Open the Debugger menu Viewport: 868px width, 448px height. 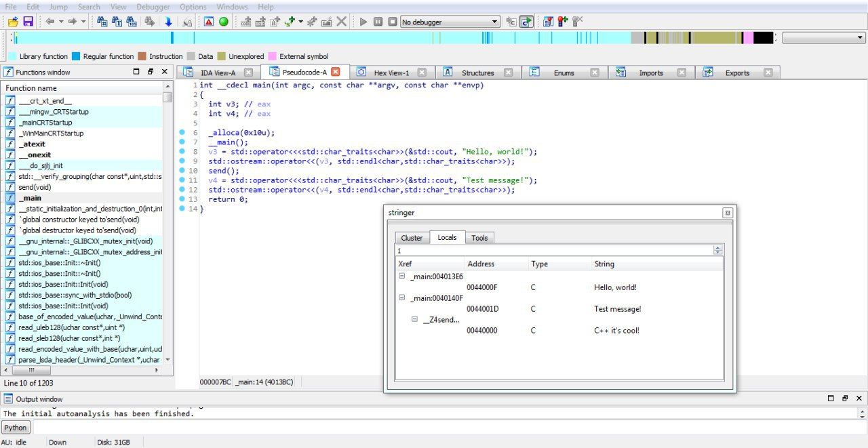pos(153,7)
